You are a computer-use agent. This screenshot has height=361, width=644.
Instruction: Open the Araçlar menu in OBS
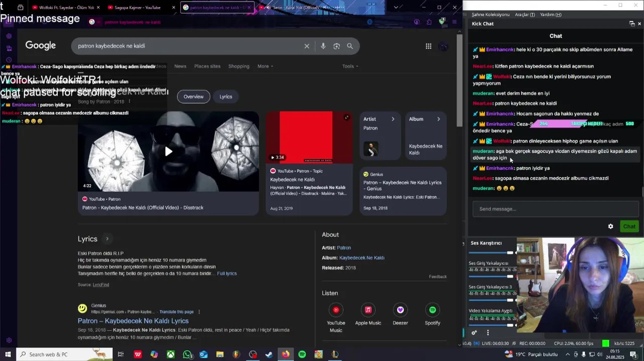525,15
